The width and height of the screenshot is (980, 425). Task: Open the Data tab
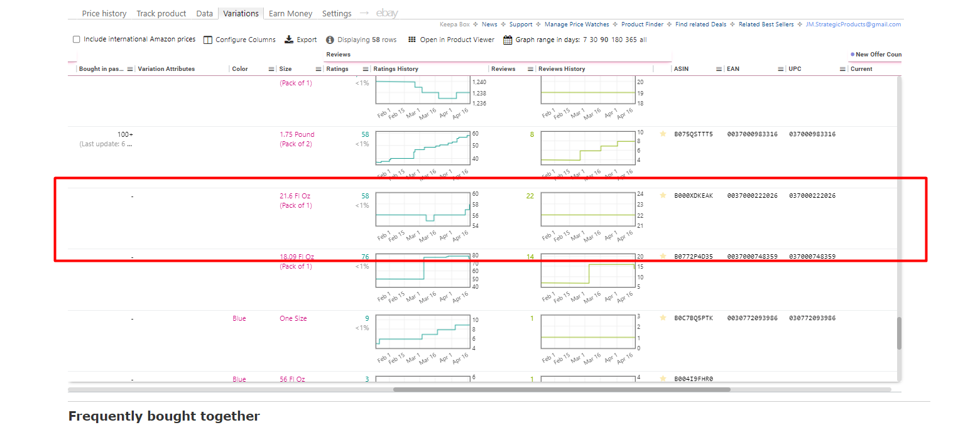coord(204,13)
